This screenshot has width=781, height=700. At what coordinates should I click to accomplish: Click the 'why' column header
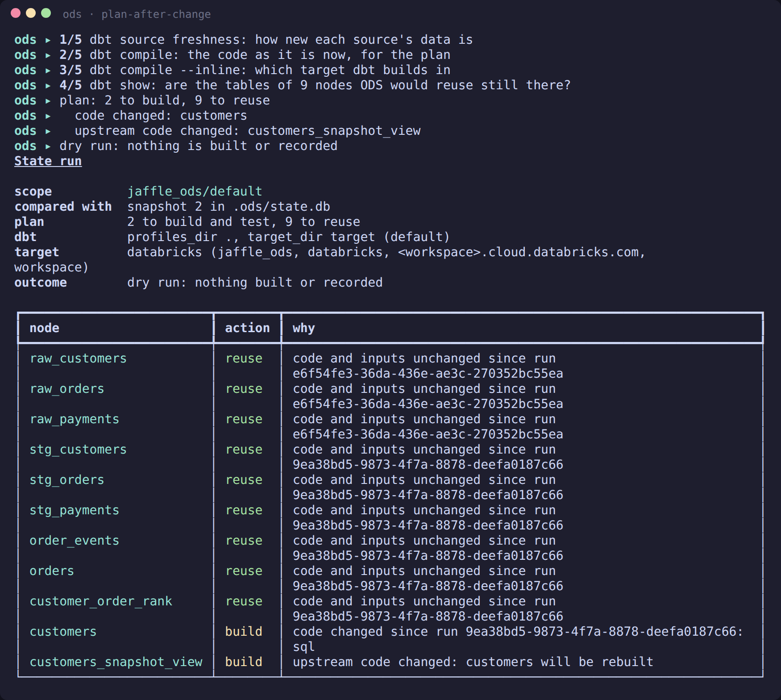[303, 328]
